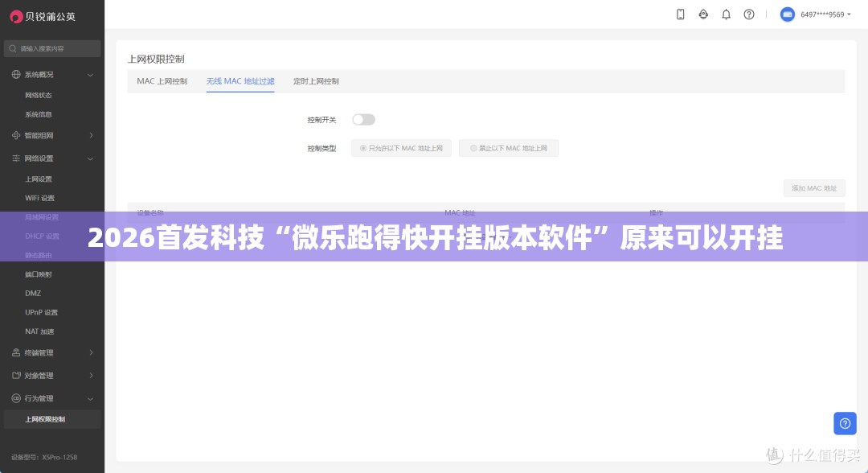The height and width of the screenshot is (473, 868).
Task: Expand the 终端管理 section chevron
Action: tap(91, 352)
